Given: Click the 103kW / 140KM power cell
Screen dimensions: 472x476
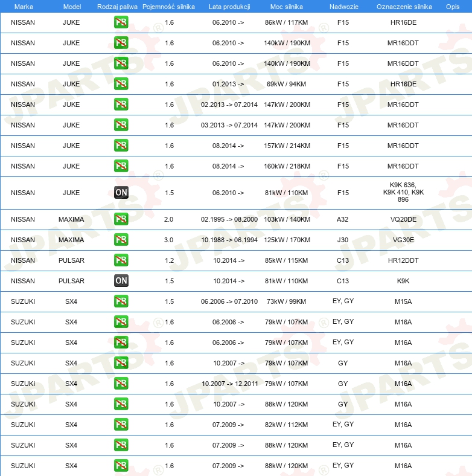Looking at the screenshot, I should pos(287,219).
